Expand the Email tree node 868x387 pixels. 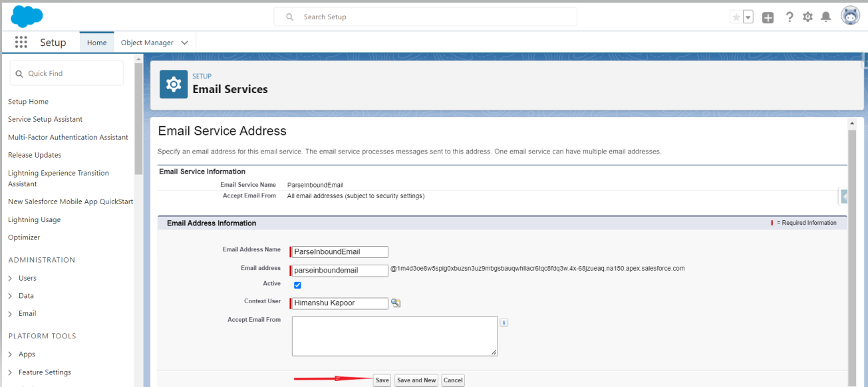(11, 313)
